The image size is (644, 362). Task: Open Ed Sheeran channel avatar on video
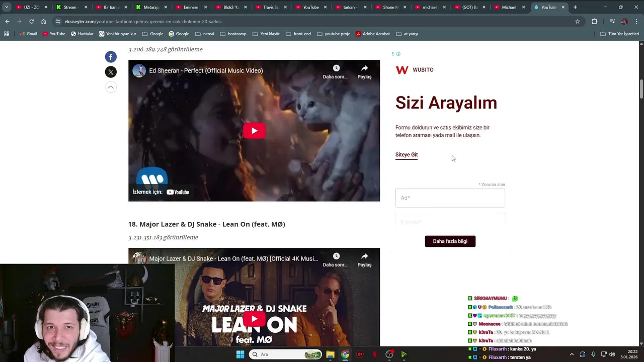pyautogui.click(x=139, y=71)
